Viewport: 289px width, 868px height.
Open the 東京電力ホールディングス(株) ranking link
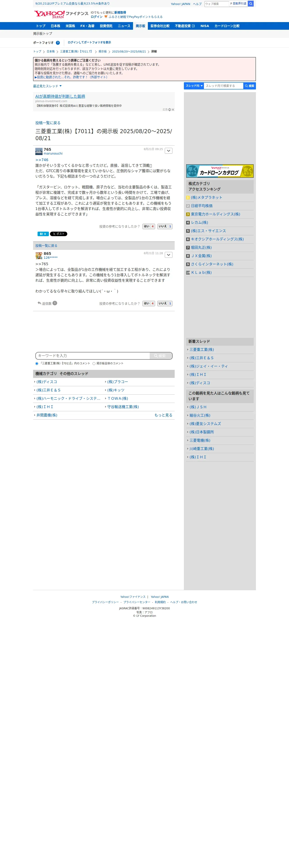coord(215,214)
